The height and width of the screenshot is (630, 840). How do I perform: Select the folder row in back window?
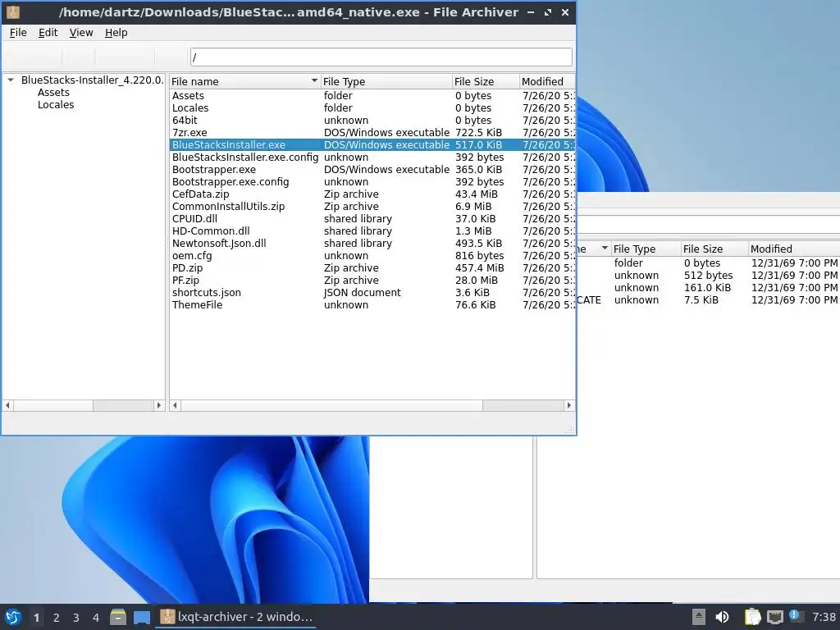click(x=708, y=263)
